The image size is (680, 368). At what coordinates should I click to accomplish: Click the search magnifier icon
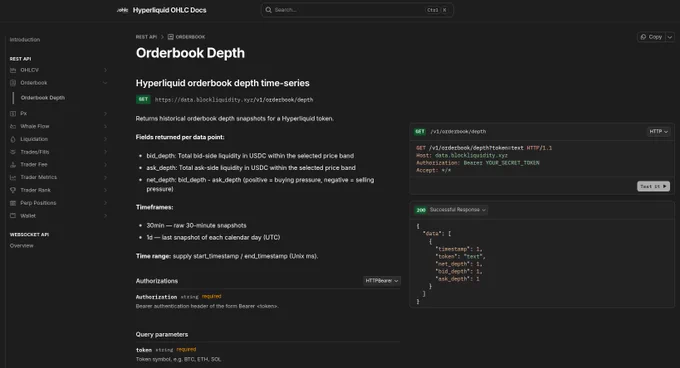268,10
